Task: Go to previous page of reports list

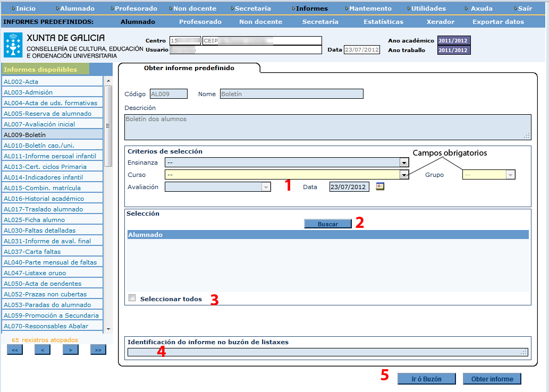Action: (x=42, y=350)
